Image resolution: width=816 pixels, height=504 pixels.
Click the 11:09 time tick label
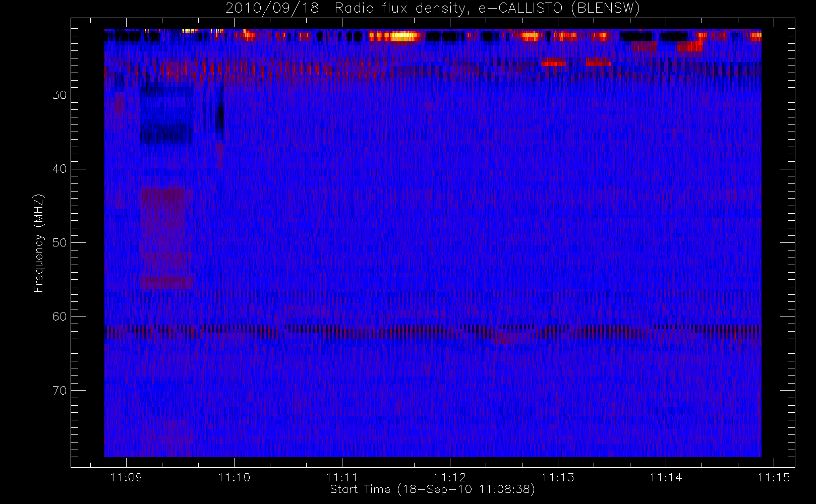(x=126, y=477)
